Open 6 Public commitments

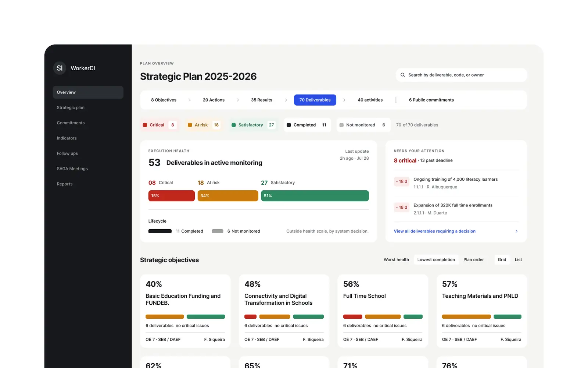coord(431,100)
